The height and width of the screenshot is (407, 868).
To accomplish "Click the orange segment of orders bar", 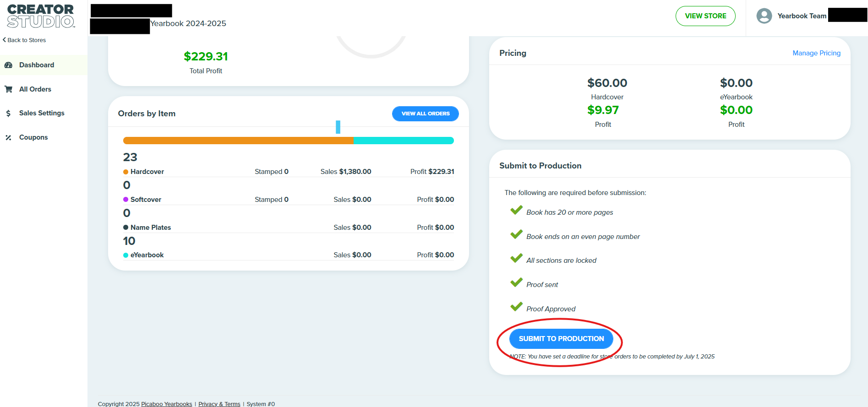I will pyautogui.click(x=238, y=141).
